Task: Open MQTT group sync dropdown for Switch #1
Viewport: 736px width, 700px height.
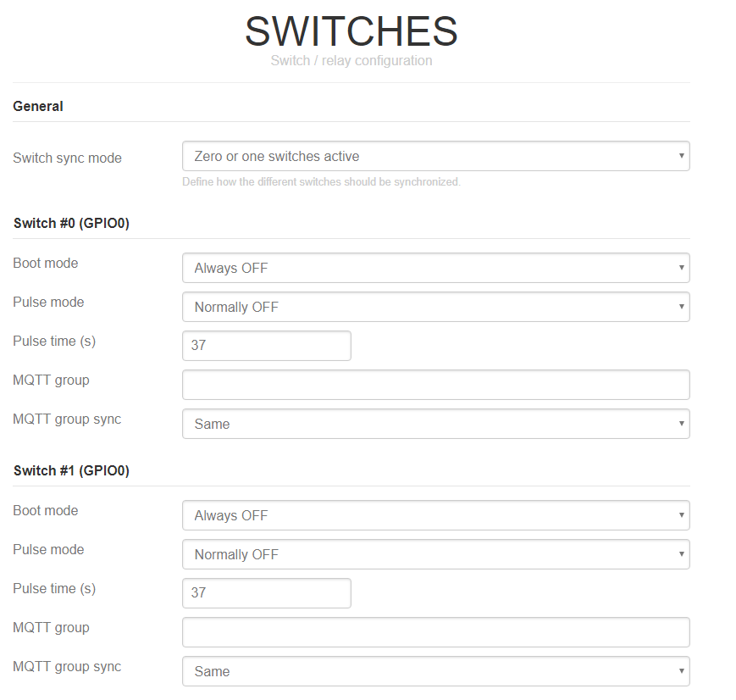Action: click(435, 671)
